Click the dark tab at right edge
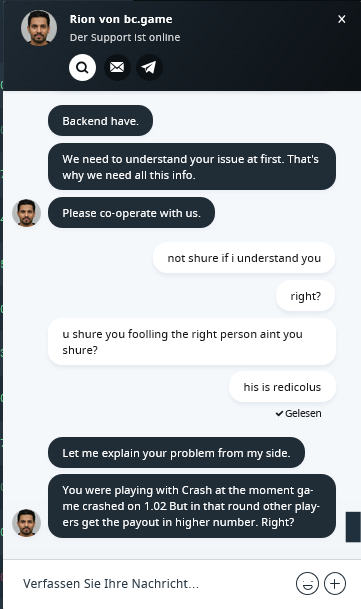361x609 pixels. (353, 527)
